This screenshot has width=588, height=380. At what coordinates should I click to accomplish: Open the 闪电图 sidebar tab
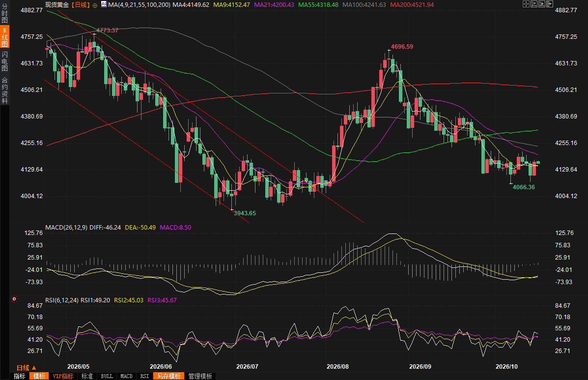(x=5, y=61)
